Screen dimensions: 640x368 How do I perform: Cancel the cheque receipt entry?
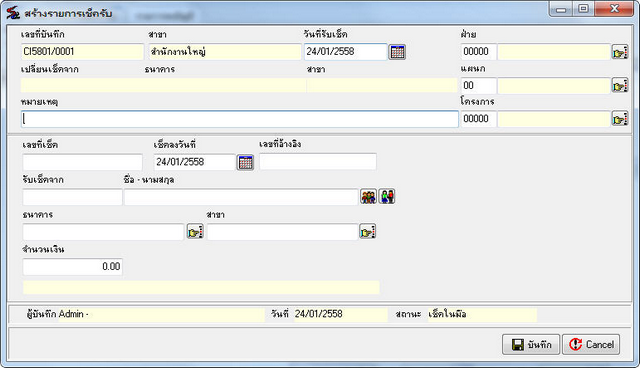point(591,345)
